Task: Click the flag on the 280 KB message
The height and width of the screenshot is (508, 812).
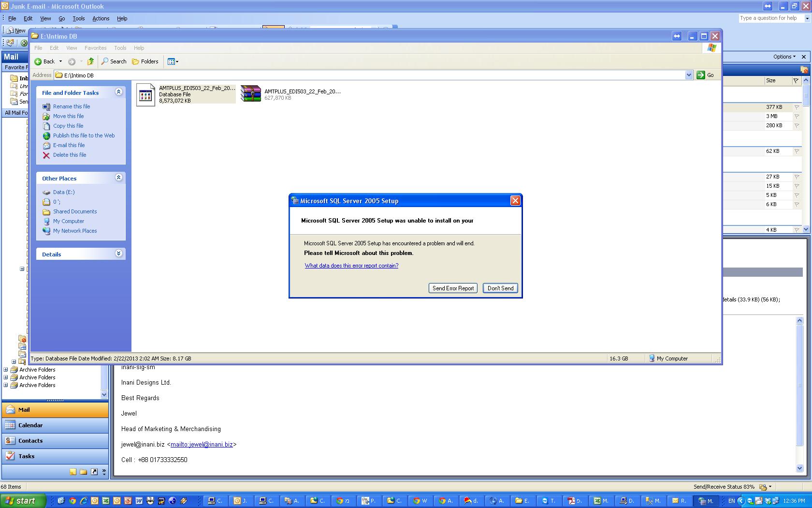Action: pos(797,125)
